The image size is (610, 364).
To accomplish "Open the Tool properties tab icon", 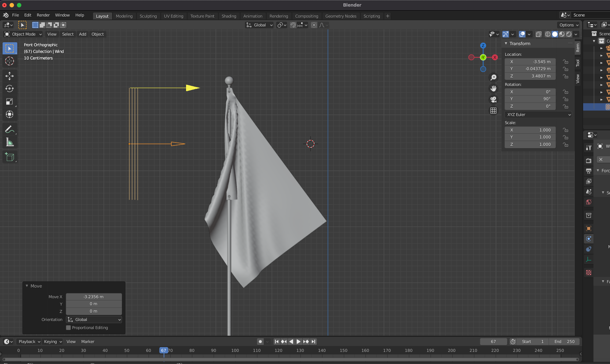I will click(x=589, y=147).
